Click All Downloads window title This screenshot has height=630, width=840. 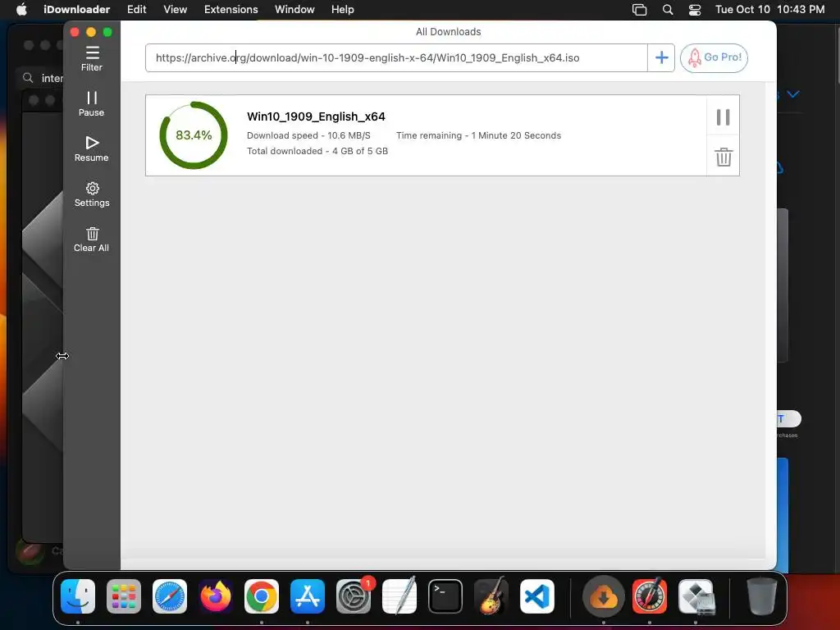click(x=449, y=32)
